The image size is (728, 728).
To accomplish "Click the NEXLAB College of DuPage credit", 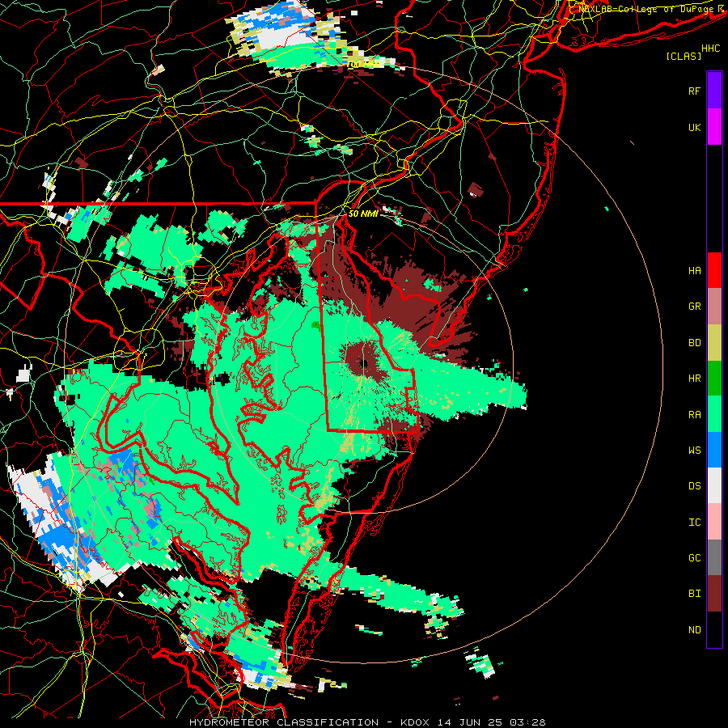I will [x=648, y=9].
